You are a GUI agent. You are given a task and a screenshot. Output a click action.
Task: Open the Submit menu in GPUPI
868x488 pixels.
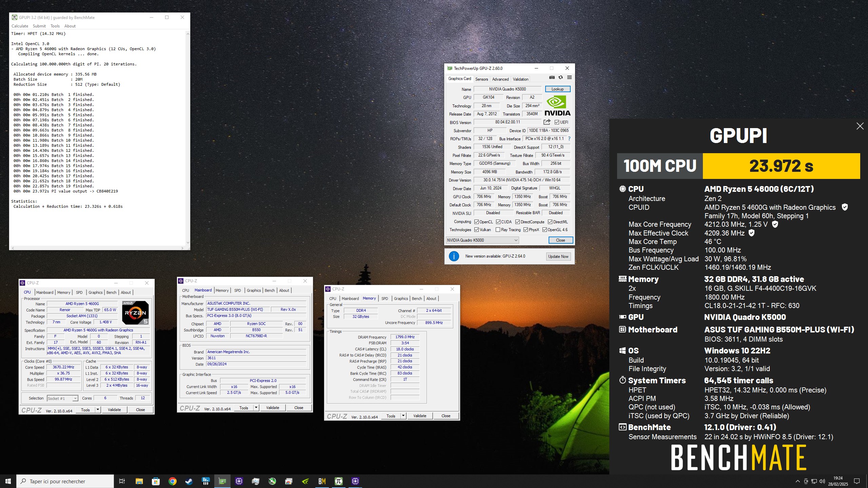(39, 26)
